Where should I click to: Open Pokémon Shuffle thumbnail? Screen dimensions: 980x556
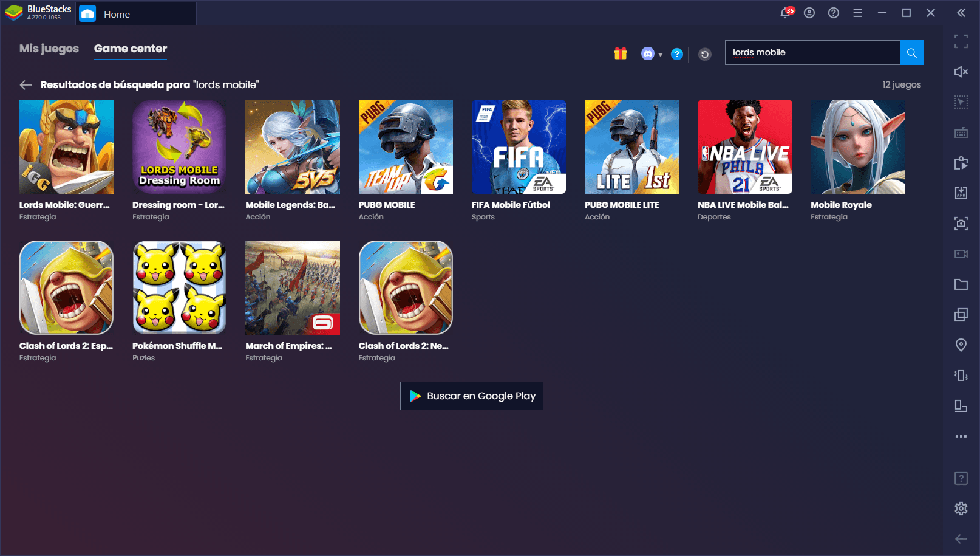tap(179, 287)
